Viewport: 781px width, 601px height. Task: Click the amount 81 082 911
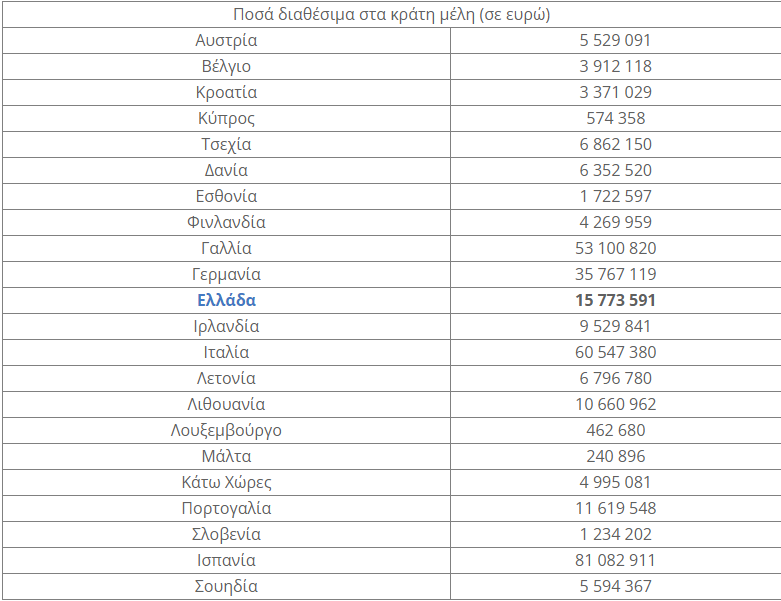[615, 561]
